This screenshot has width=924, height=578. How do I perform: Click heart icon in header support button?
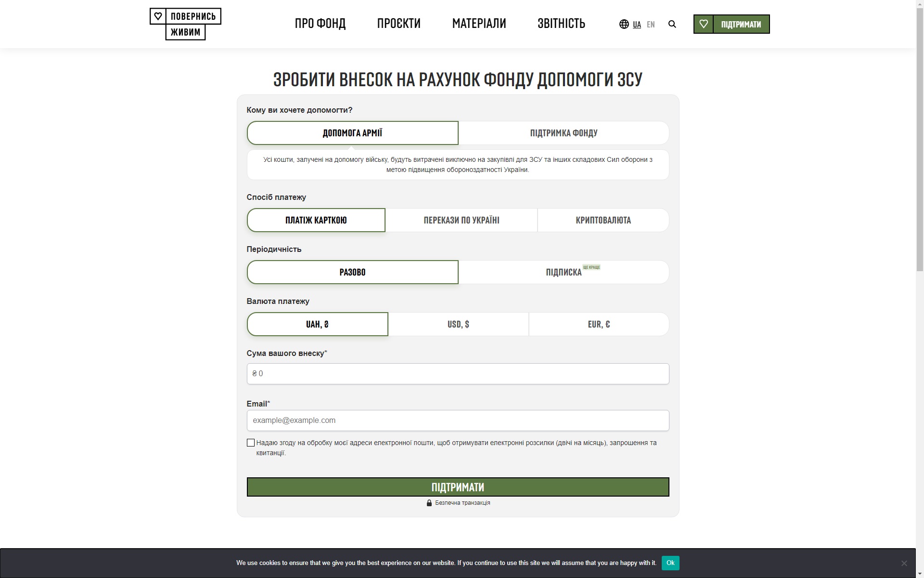(704, 24)
